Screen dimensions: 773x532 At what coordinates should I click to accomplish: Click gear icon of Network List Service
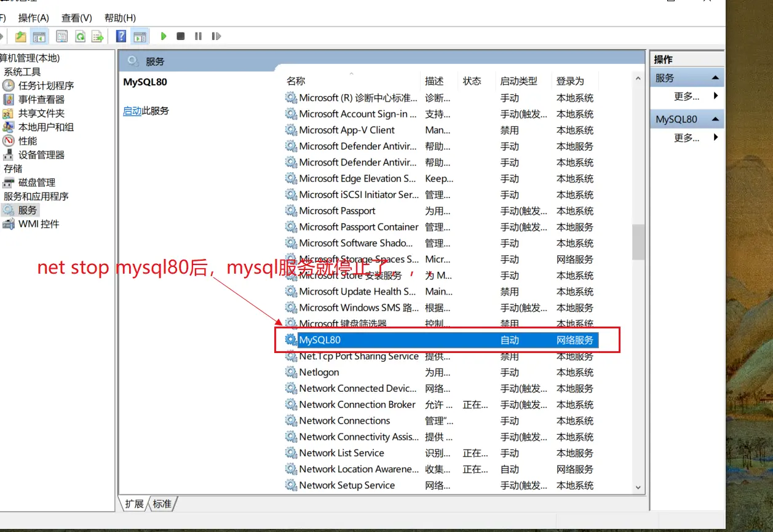tap(291, 453)
